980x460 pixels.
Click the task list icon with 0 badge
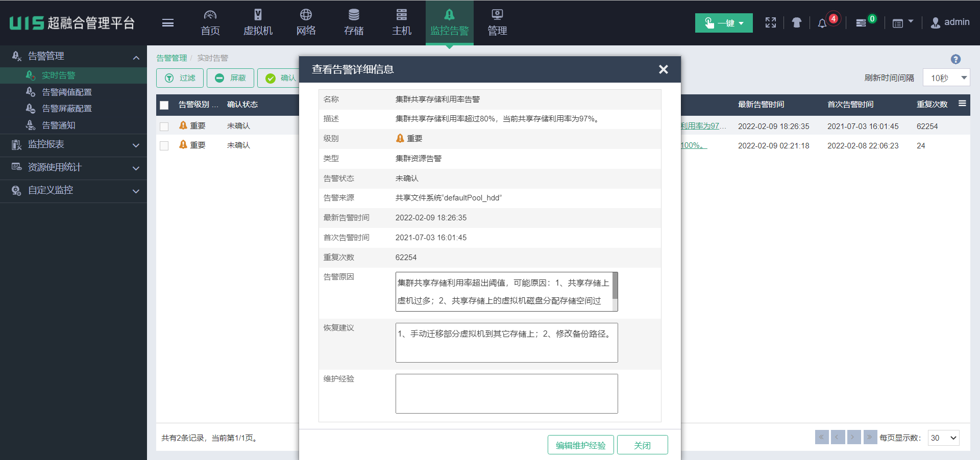click(x=861, y=23)
